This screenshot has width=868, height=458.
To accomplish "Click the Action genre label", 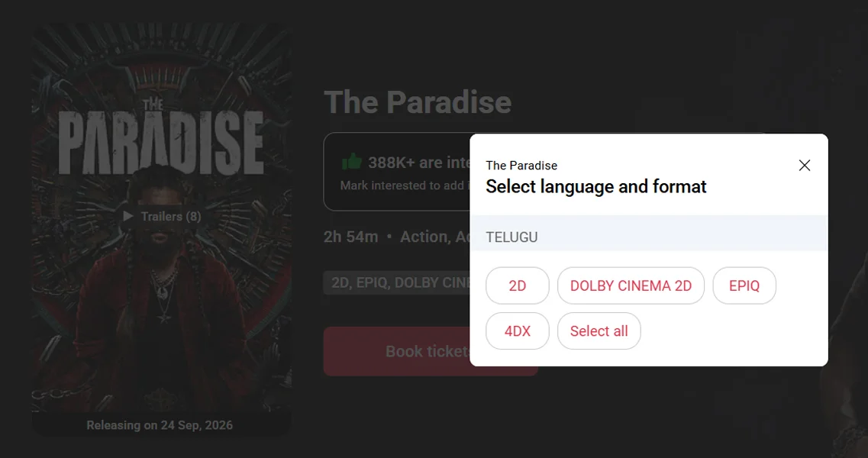I will tap(424, 237).
